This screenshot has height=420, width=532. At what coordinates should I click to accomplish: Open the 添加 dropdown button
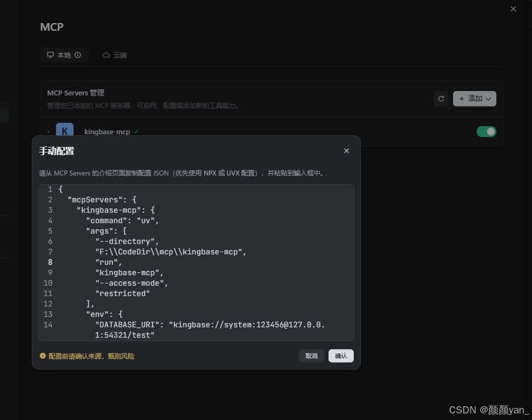click(474, 99)
